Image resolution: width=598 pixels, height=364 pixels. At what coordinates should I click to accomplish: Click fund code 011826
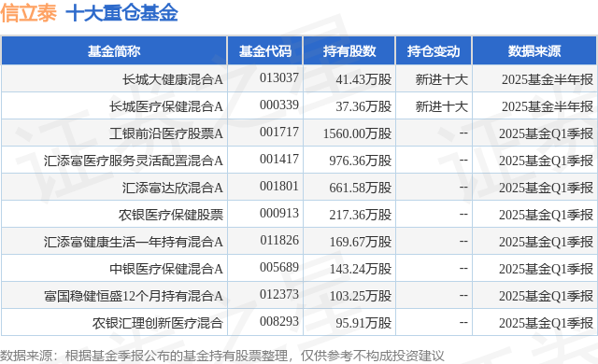pyautogui.click(x=279, y=240)
